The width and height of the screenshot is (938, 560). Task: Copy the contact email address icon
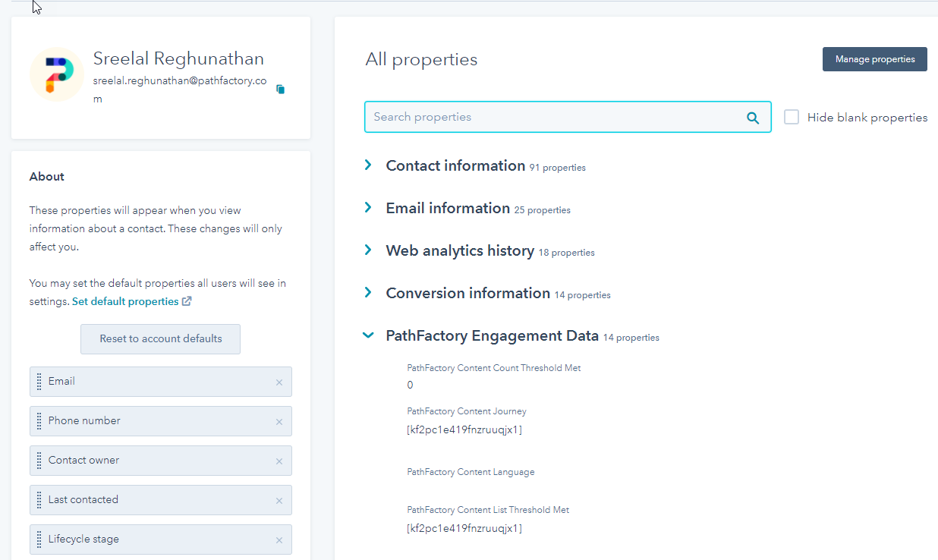(280, 90)
